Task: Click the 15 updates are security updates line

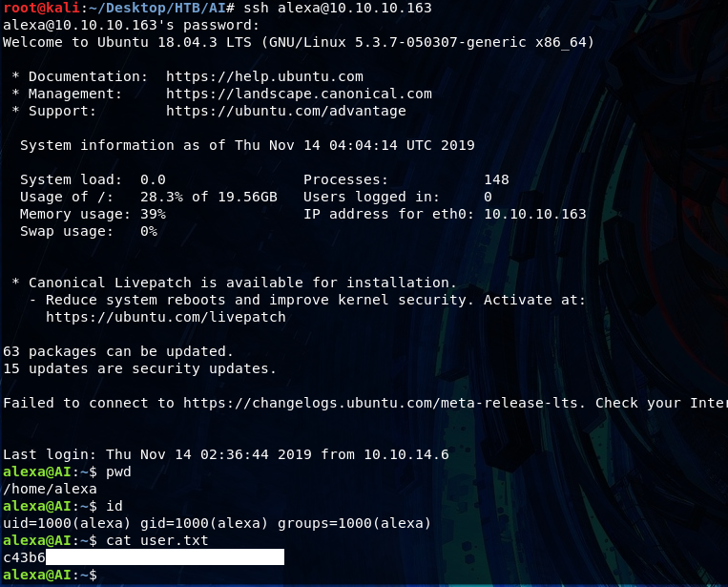Action: [x=139, y=368]
